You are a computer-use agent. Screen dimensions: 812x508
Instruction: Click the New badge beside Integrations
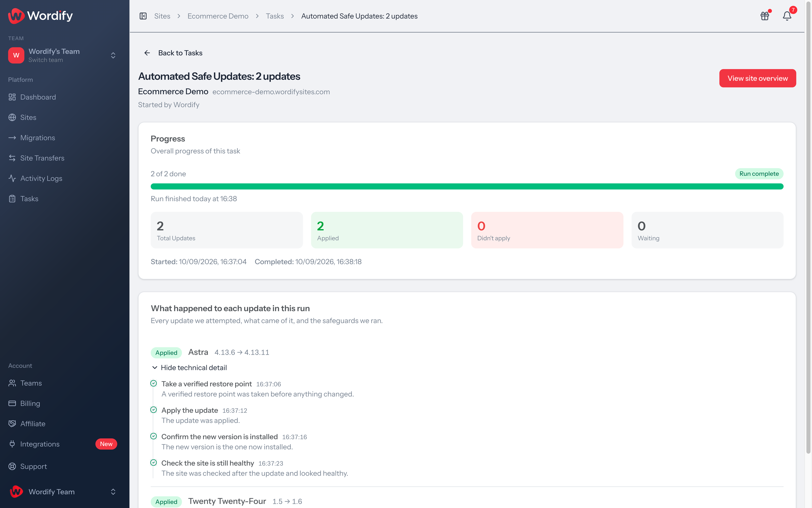coord(106,444)
